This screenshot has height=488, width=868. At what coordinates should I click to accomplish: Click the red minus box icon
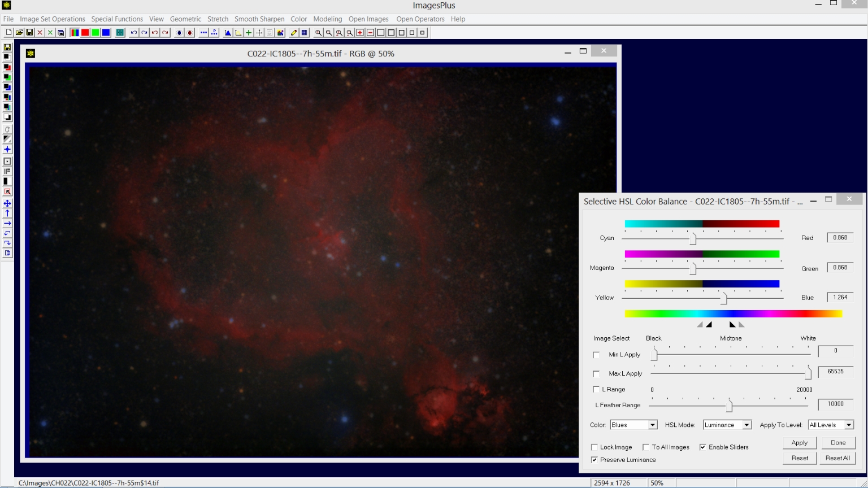[370, 33]
